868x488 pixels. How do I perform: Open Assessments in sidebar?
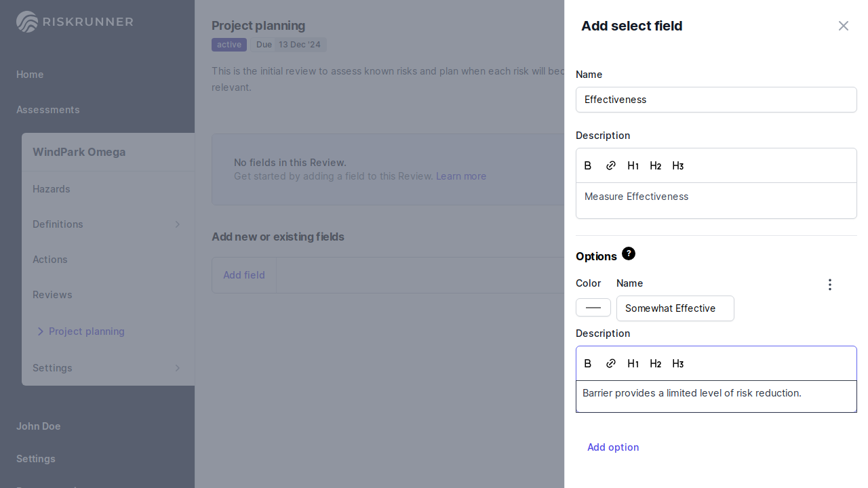tap(48, 110)
